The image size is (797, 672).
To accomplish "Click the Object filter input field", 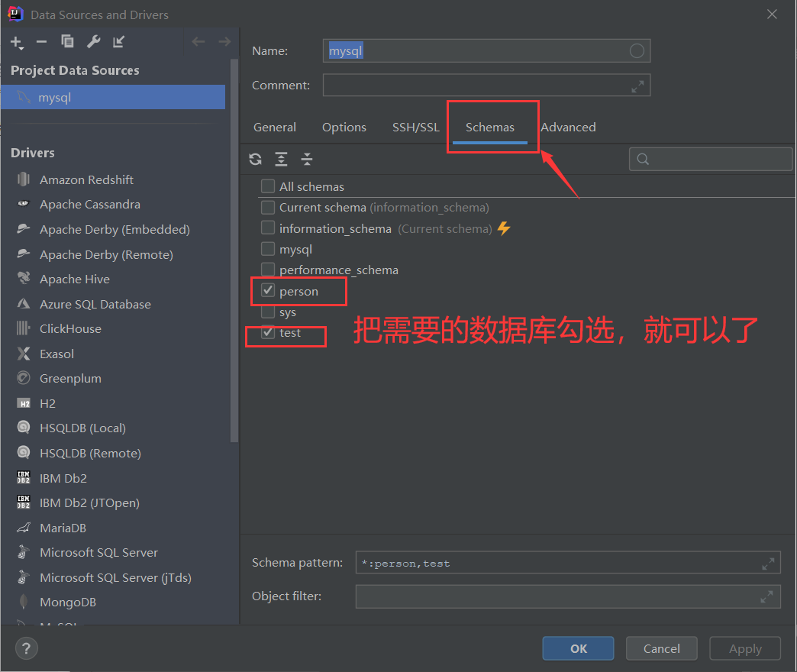I will click(568, 596).
